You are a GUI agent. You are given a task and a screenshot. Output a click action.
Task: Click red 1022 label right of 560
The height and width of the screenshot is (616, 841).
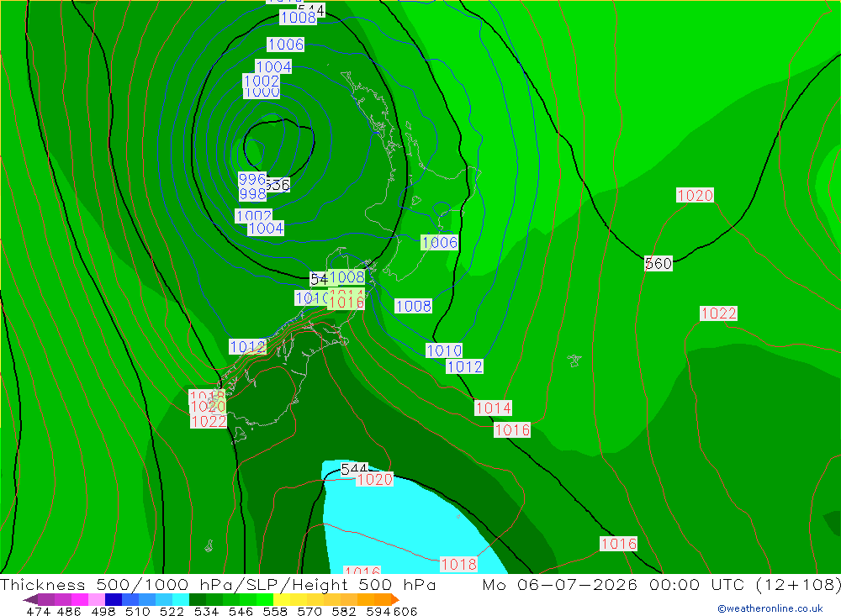coord(719,313)
